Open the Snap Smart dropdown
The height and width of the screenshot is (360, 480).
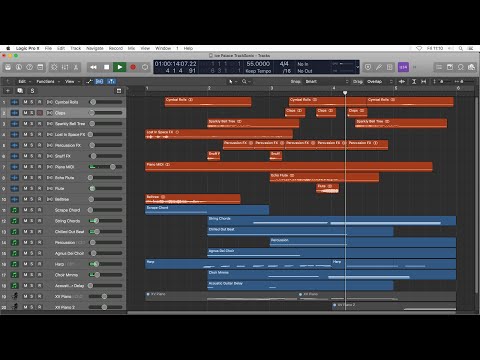[x=327, y=81]
